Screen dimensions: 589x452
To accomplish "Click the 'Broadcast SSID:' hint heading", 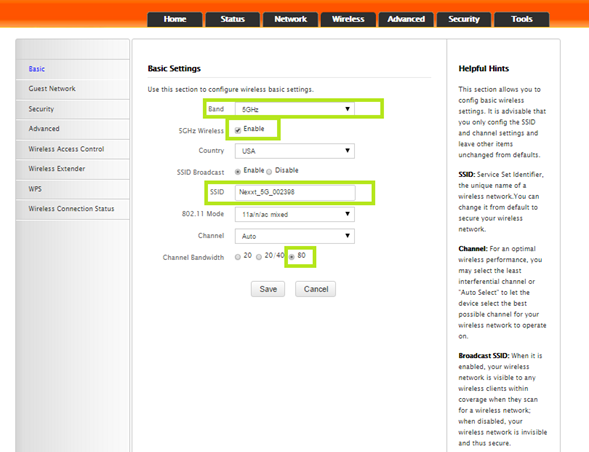I will (484, 355).
